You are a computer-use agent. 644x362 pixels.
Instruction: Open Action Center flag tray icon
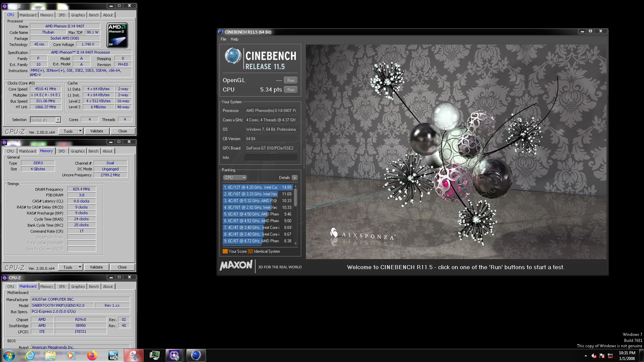[602, 356]
